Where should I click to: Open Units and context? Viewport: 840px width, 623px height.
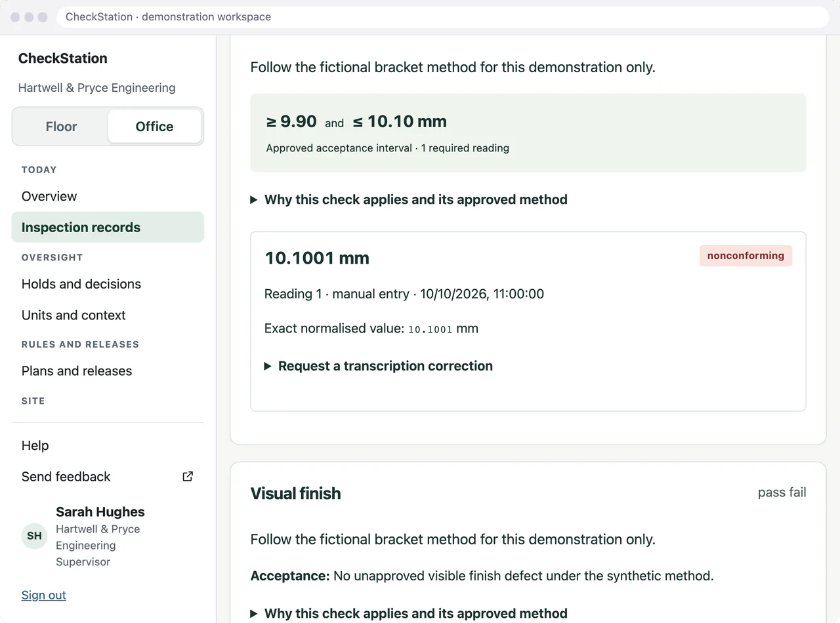coord(108,315)
